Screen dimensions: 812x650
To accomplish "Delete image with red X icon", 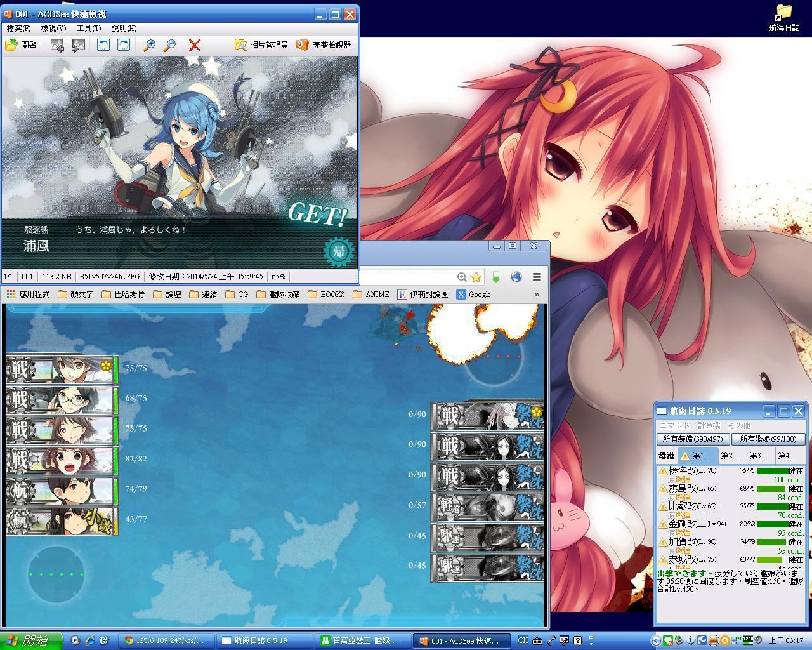I will (195, 45).
